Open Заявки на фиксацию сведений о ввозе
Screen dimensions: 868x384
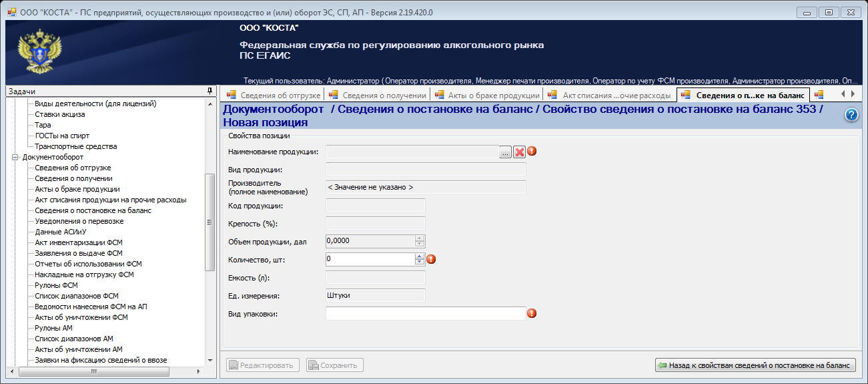pyautogui.click(x=101, y=360)
